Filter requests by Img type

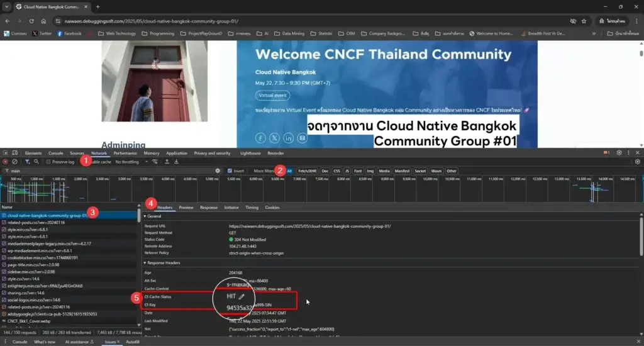(x=370, y=171)
